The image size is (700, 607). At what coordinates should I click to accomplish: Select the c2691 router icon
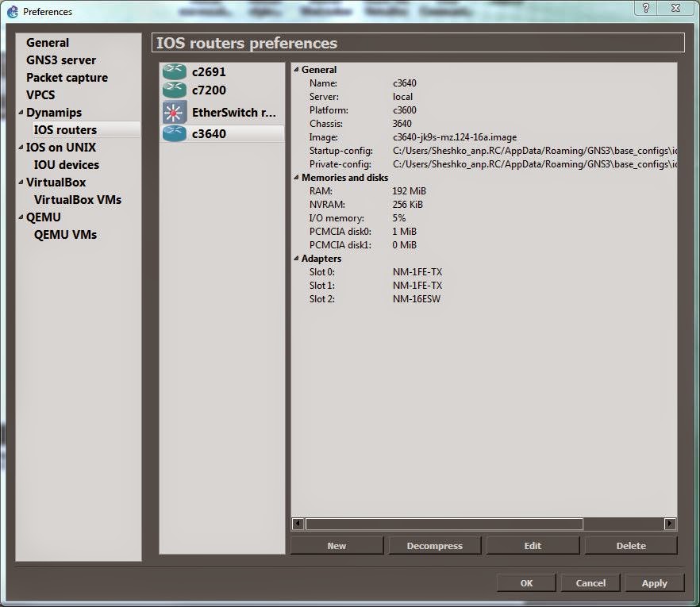coord(174,71)
